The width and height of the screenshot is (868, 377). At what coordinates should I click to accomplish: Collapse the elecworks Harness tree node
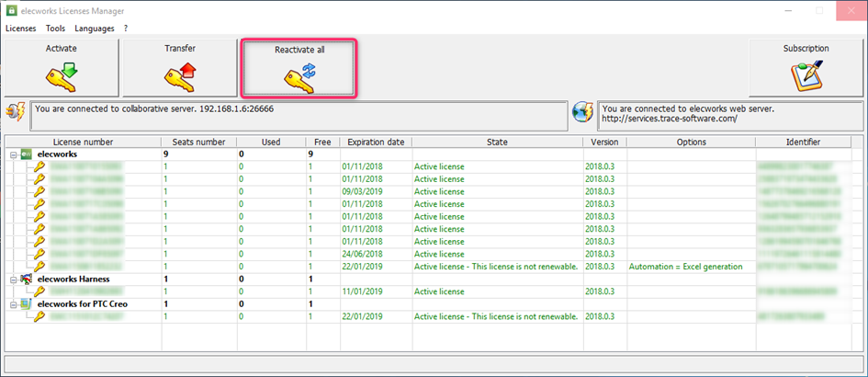point(13,279)
